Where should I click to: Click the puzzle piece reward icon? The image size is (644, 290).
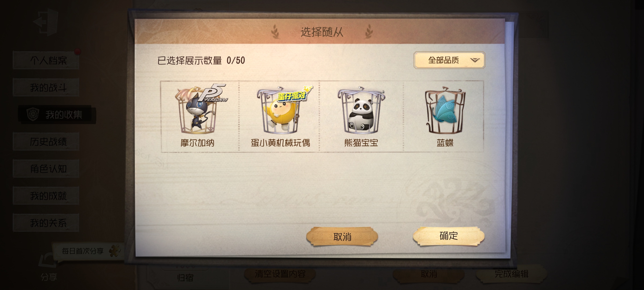tap(115, 251)
